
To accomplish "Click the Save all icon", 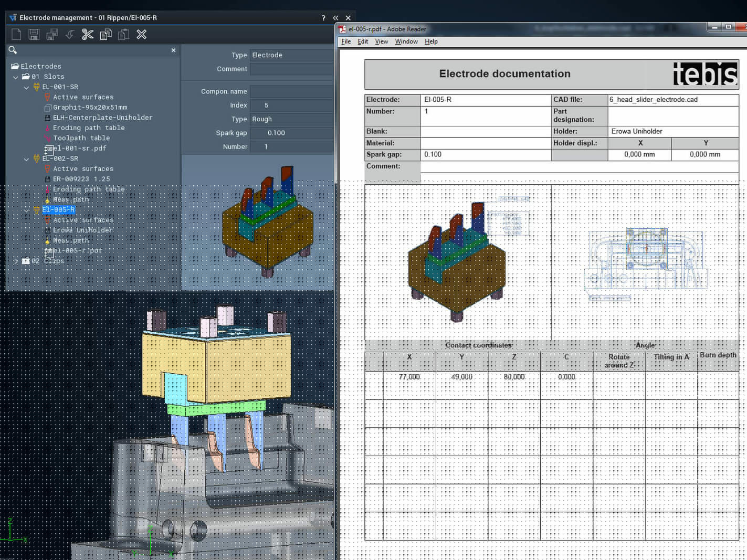I will [x=52, y=35].
